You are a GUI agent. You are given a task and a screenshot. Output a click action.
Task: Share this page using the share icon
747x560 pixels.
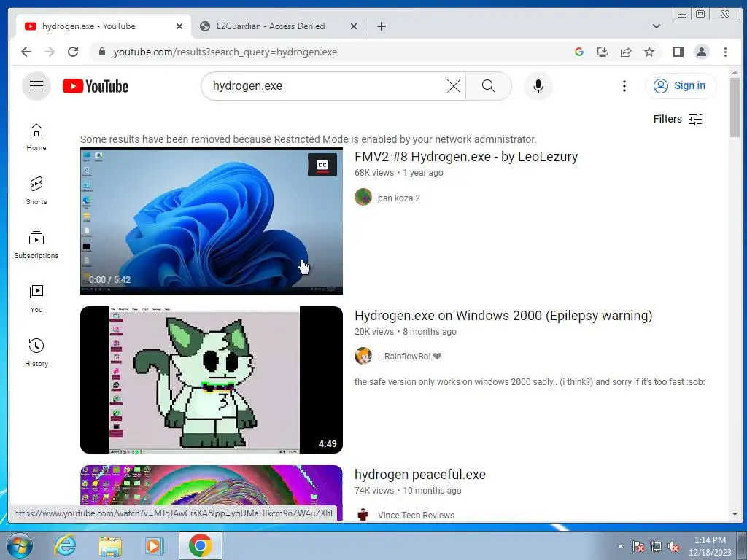[626, 52]
